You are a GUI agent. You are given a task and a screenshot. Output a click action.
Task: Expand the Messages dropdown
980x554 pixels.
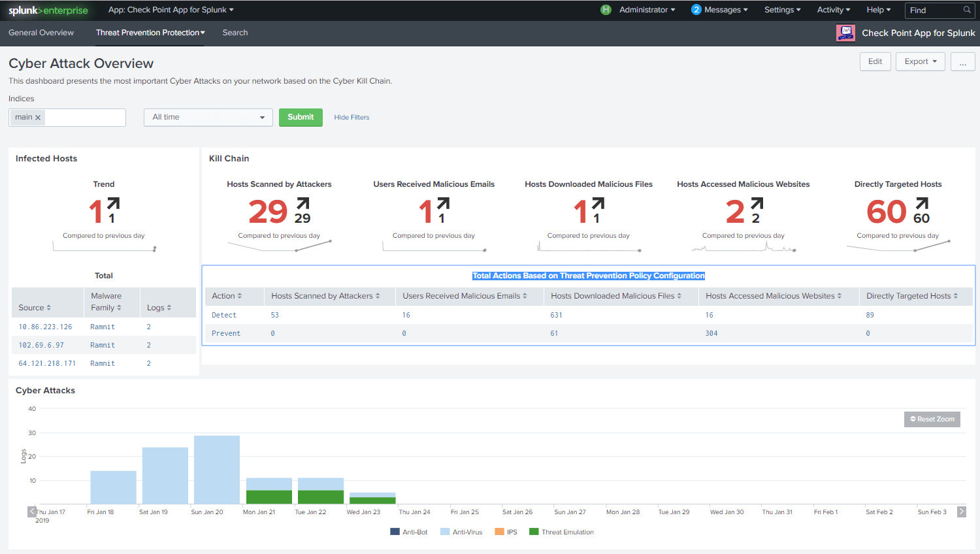click(x=719, y=10)
